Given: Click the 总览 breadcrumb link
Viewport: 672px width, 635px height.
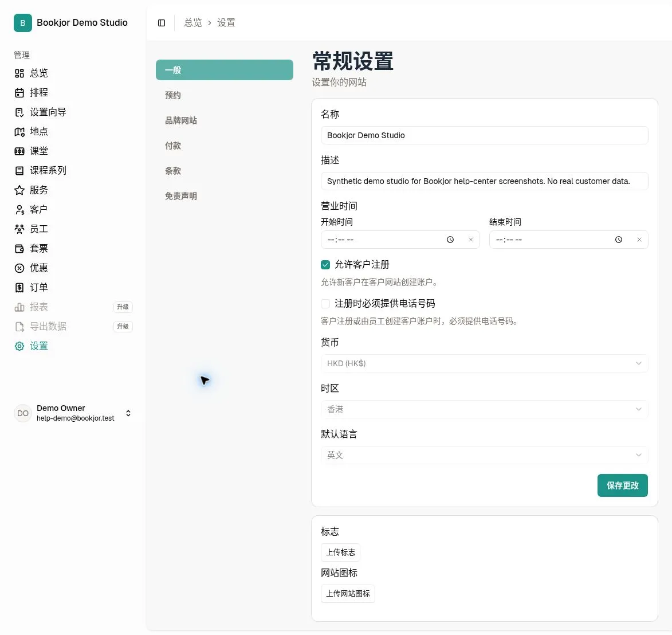Looking at the screenshot, I should point(193,23).
